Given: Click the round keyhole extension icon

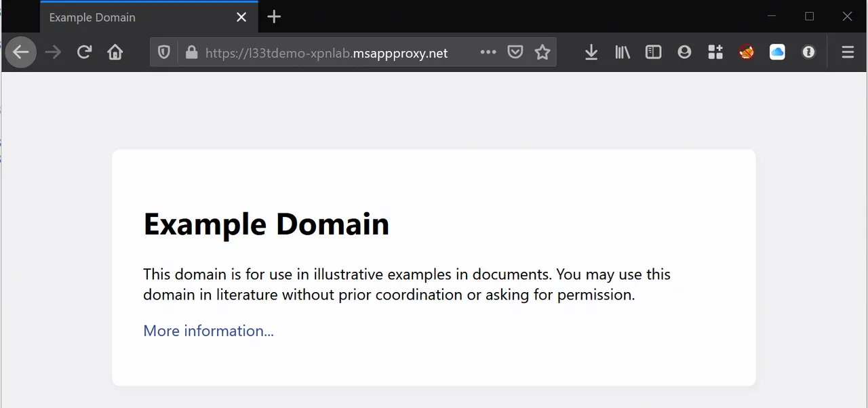Looking at the screenshot, I should 808,52.
